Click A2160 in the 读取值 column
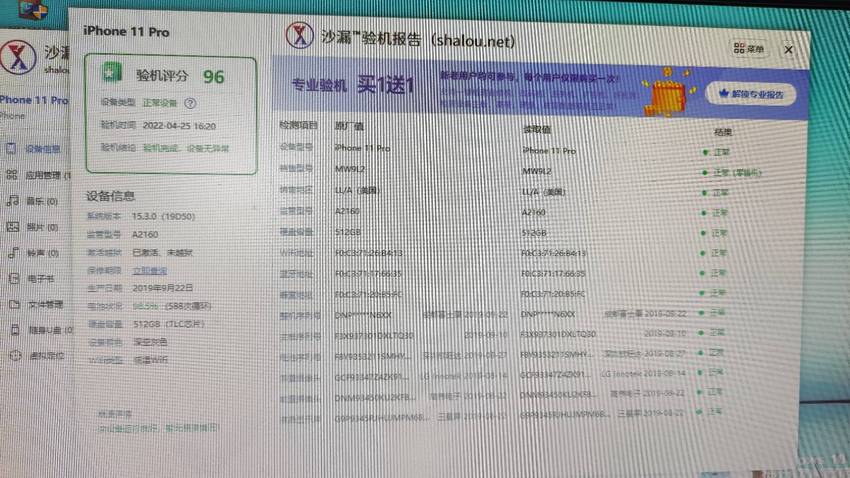Viewport: 850px width, 478px height. [x=534, y=212]
